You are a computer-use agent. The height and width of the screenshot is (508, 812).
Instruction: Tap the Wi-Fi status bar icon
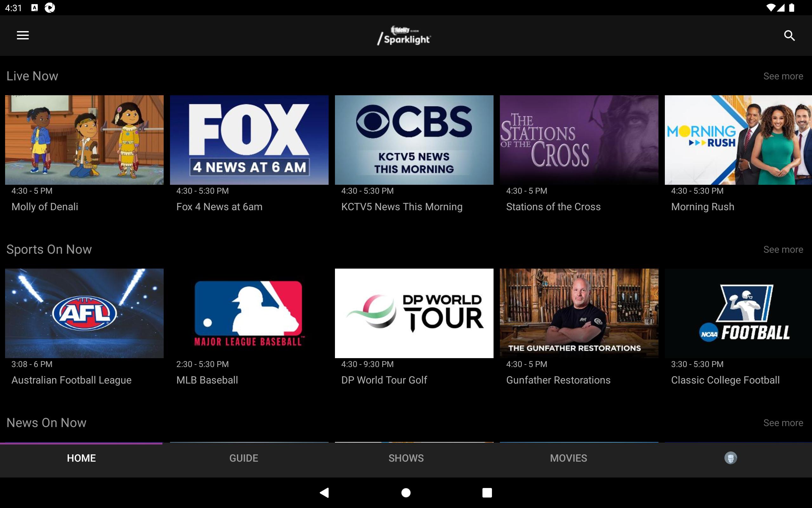[771, 7]
